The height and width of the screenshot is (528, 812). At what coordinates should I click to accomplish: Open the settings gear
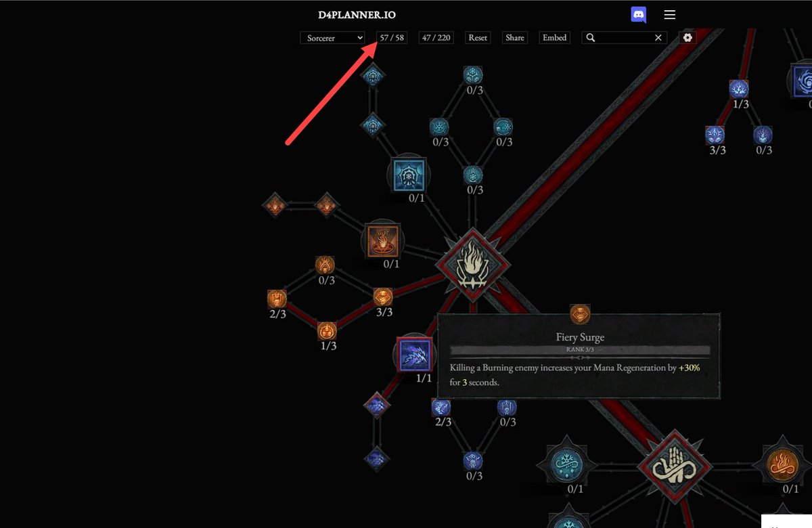[687, 38]
